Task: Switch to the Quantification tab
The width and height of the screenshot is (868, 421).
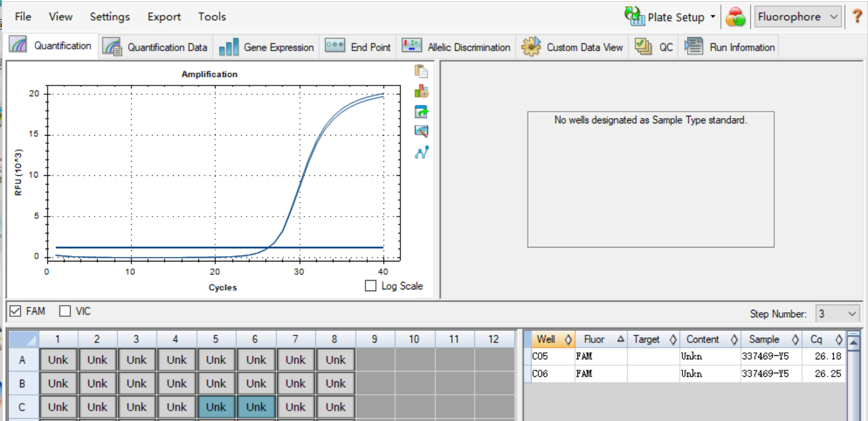Action: click(51, 46)
